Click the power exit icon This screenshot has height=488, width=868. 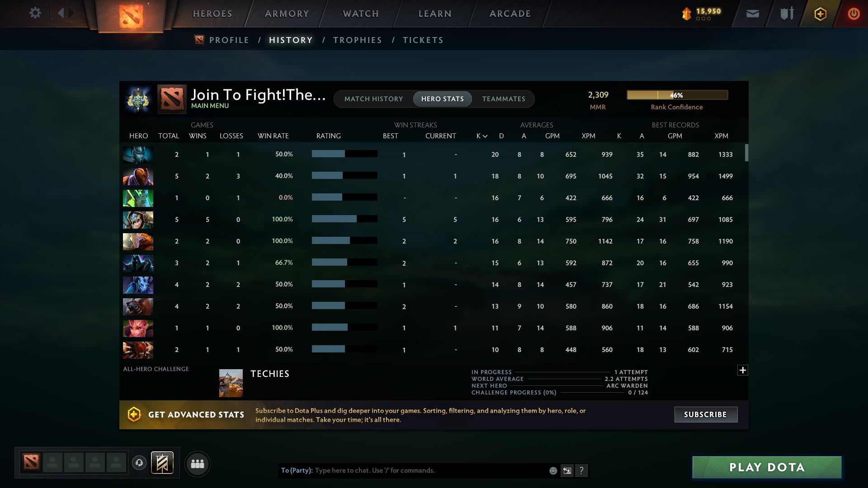(x=854, y=13)
